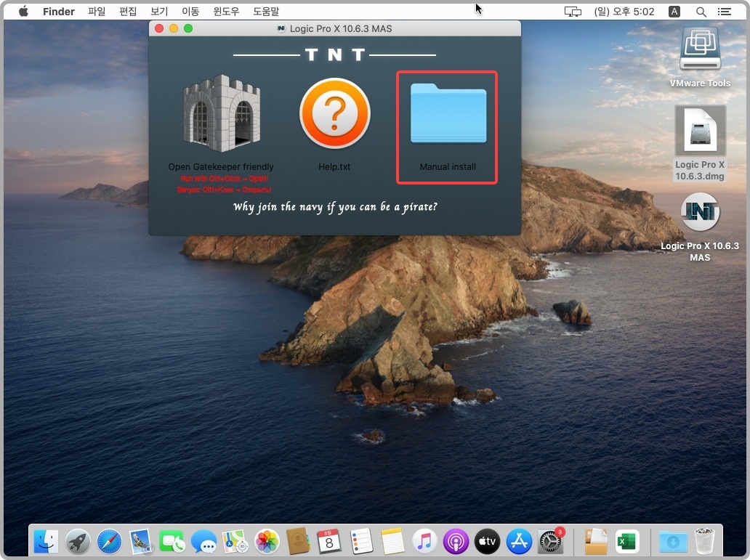Open the 윈도우 menu

coord(226,12)
